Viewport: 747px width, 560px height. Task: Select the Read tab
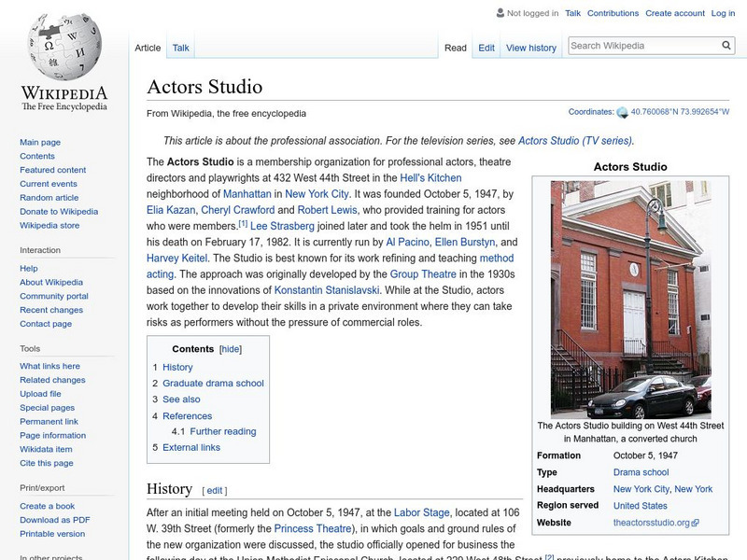click(455, 48)
